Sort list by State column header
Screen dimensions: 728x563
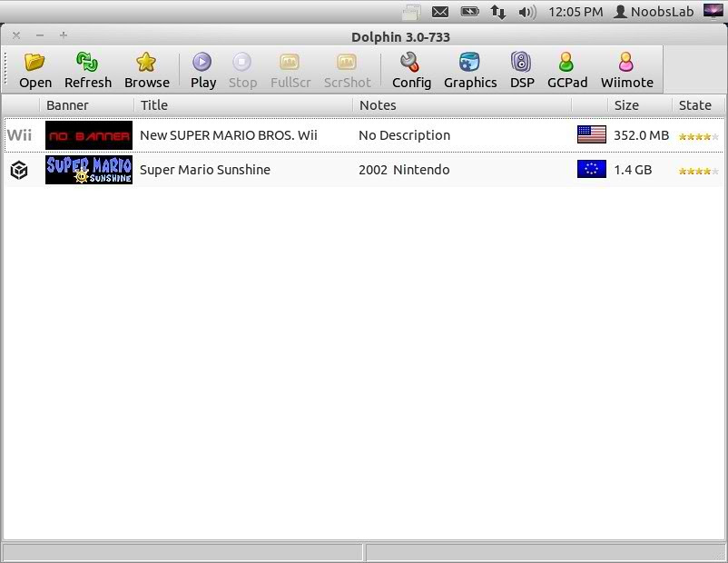click(x=698, y=105)
